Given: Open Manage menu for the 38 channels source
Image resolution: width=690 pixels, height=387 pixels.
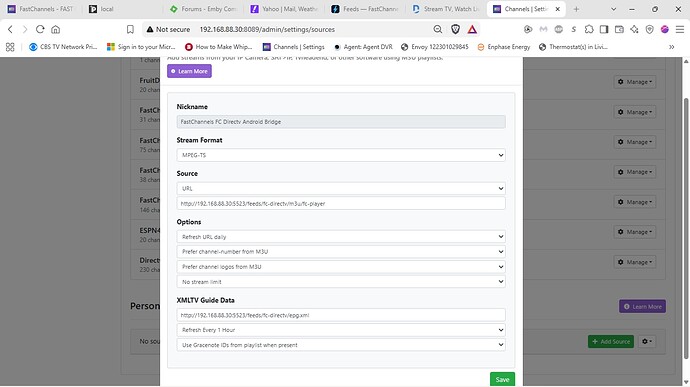Looking at the screenshot, I should (635, 172).
